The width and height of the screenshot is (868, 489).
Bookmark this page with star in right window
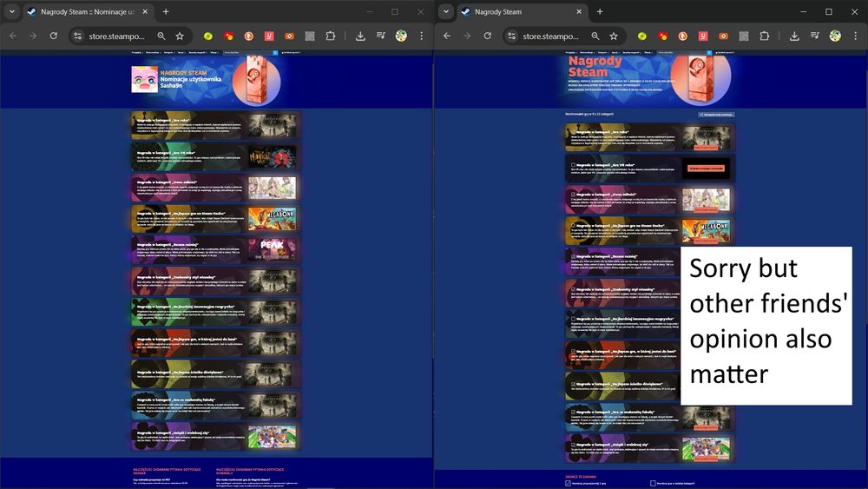point(614,36)
